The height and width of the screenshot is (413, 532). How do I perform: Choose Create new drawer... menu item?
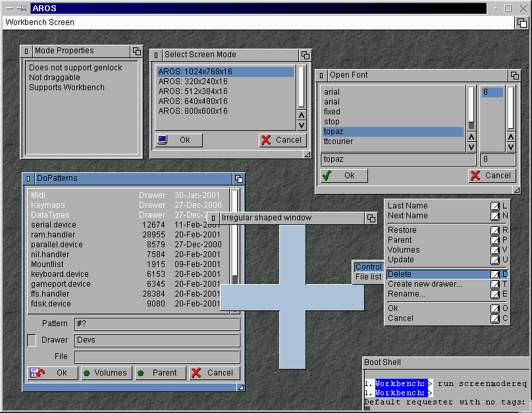(447, 284)
